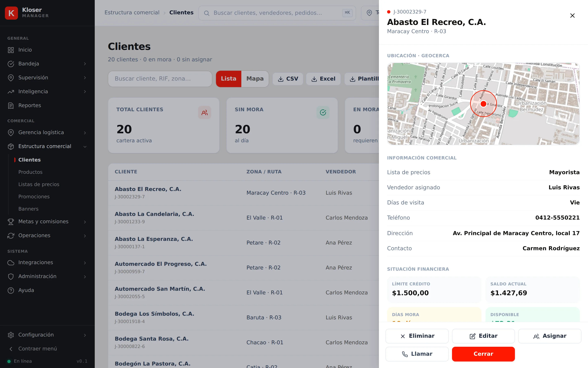Screen dimensions: 588x368
Task: Click the Inteligencia trend icon
Action: [11, 92]
